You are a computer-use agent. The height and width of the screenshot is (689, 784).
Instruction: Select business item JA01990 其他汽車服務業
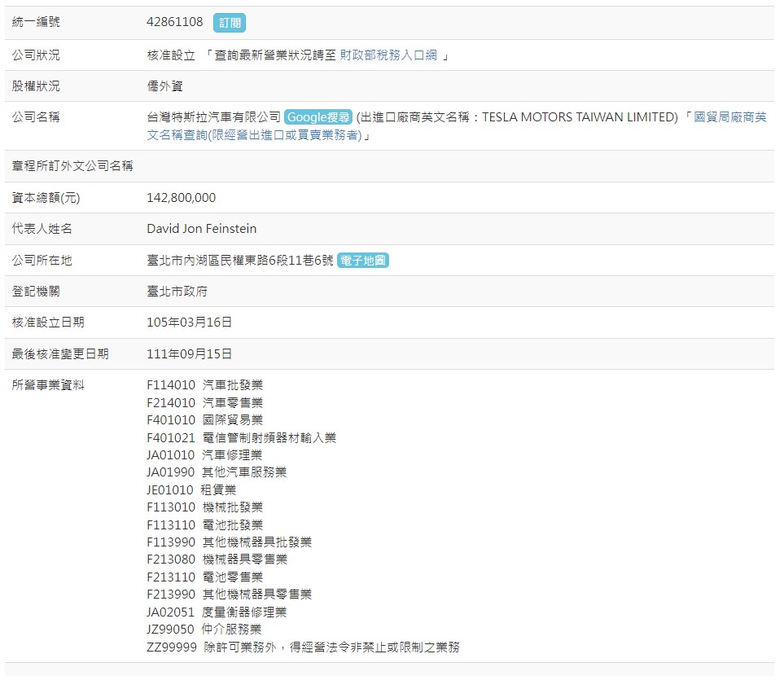(217, 472)
